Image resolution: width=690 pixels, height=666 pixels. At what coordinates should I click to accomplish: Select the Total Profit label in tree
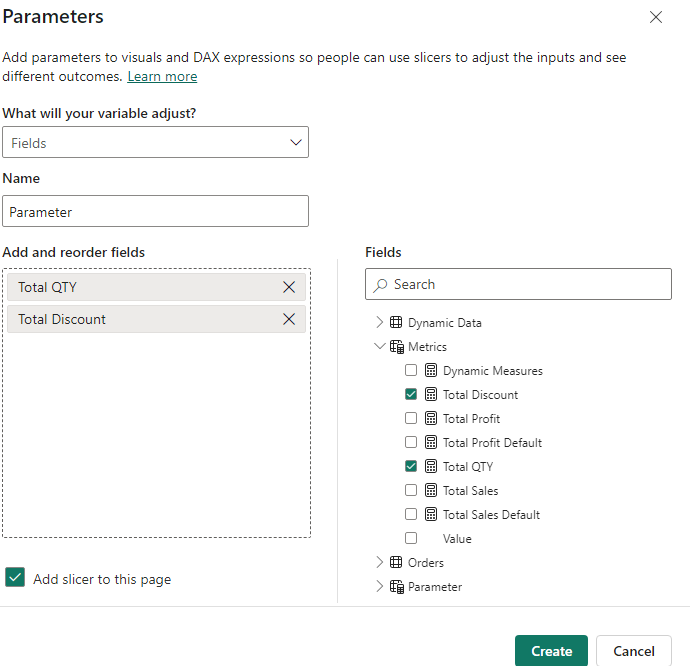[x=471, y=419]
